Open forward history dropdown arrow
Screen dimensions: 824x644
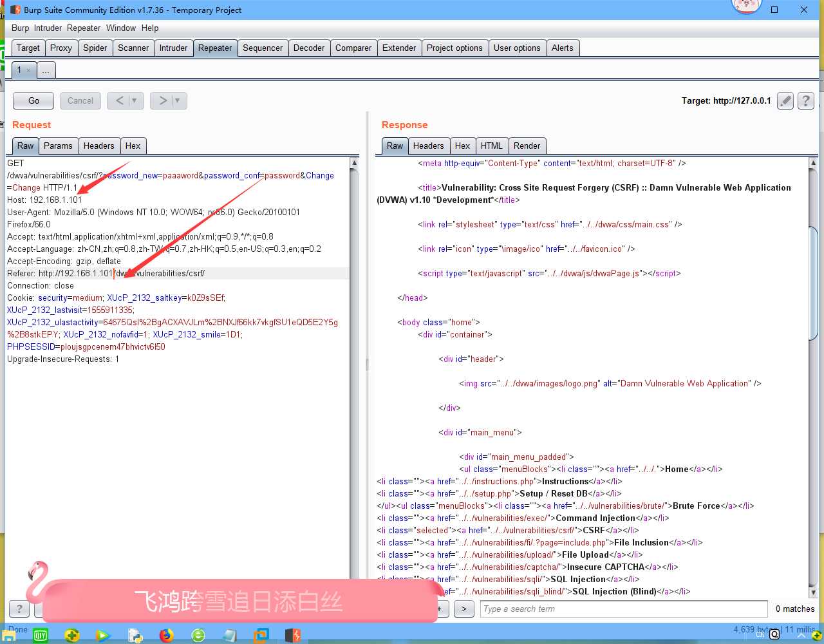point(178,100)
